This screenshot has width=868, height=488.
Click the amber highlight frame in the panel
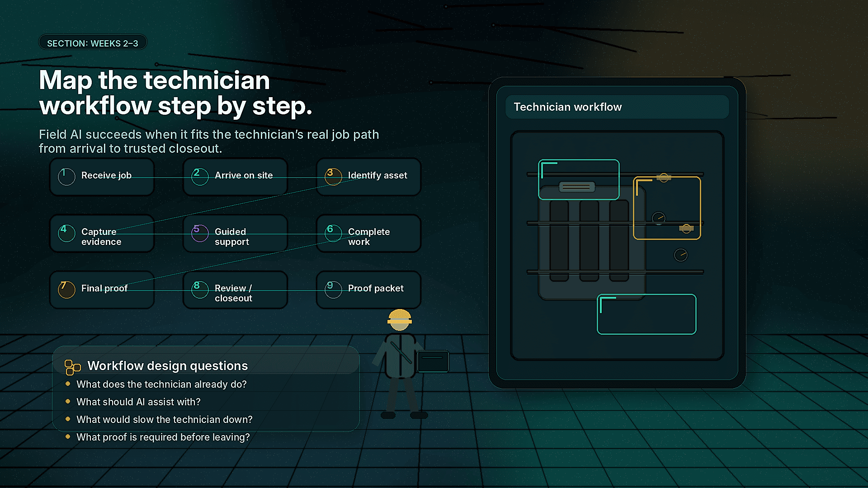click(x=667, y=208)
